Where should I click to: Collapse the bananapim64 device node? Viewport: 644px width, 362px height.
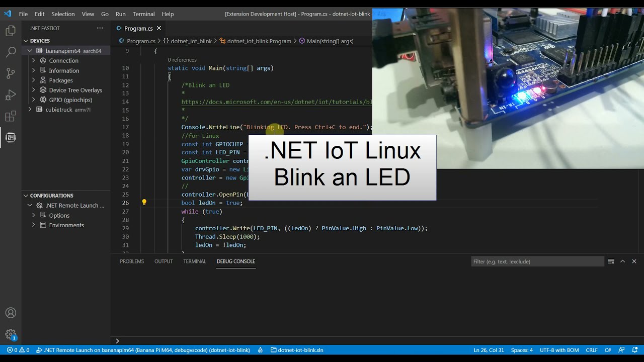30,51
